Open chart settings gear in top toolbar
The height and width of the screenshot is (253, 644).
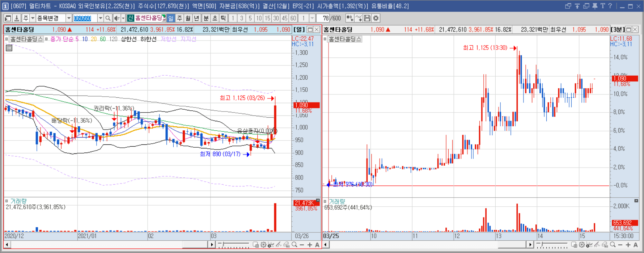tap(376, 18)
